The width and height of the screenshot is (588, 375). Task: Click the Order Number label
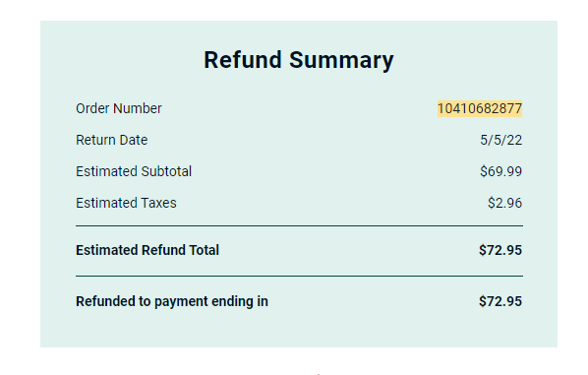click(x=119, y=108)
